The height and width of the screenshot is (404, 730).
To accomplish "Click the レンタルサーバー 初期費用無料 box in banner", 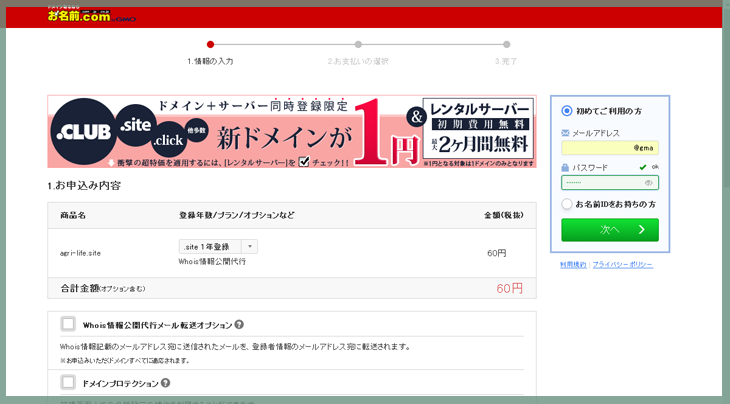I will pyautogui.click(x=479, y=128).
